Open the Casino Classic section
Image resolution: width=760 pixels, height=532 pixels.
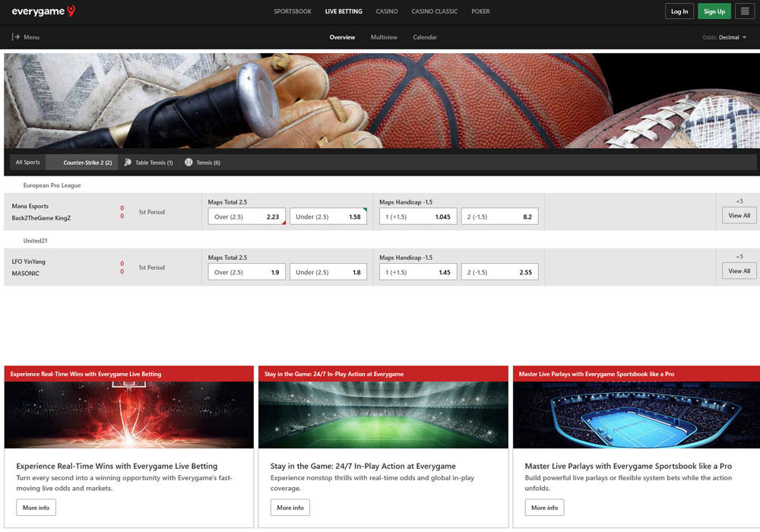coord(435,11)
